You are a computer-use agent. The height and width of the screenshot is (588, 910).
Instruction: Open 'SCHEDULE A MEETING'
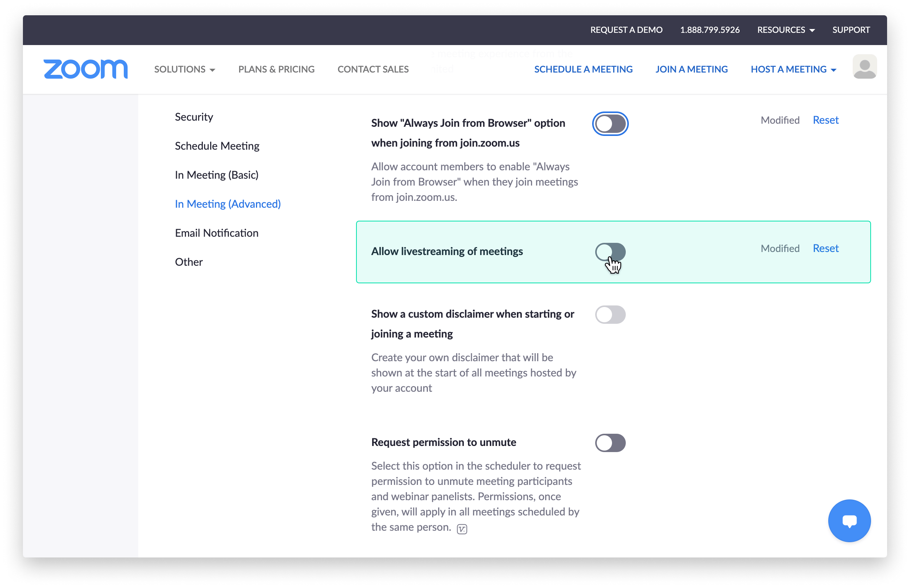coord(583,69)
